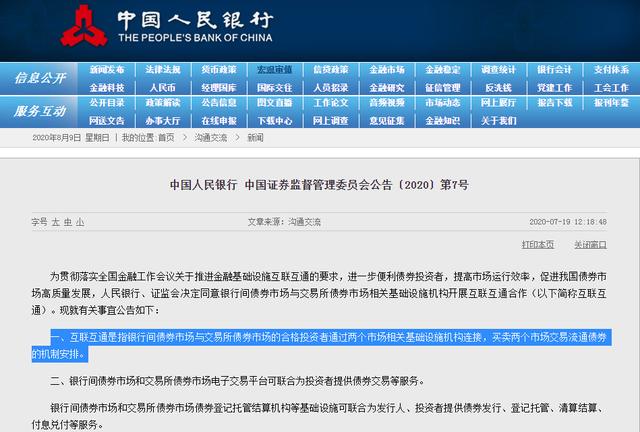Select the 意见征集 menu item
This screenshot has height=432, width=640.
[387, 120]
